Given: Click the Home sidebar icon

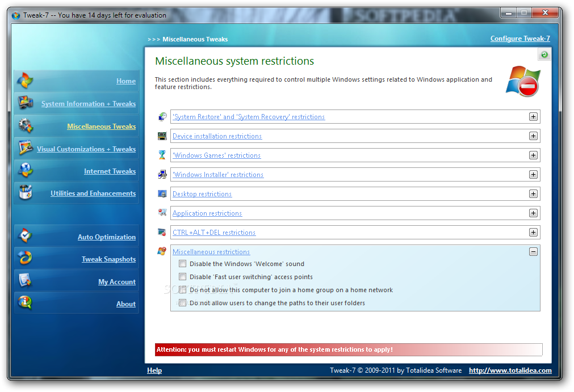Looking at the screenshot, I should pos(25,81).
